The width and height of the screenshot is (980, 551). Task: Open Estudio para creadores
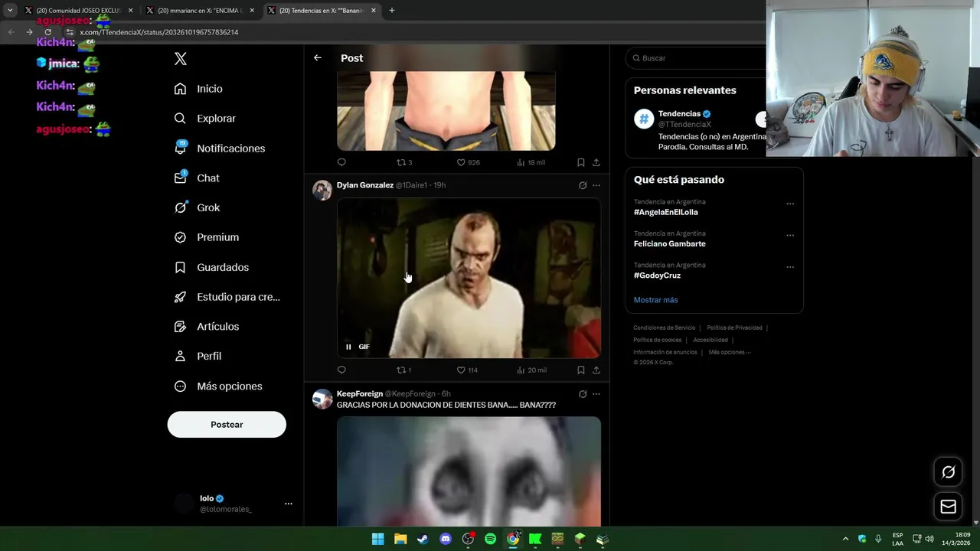pyautogui.click(x=227, y=297)
